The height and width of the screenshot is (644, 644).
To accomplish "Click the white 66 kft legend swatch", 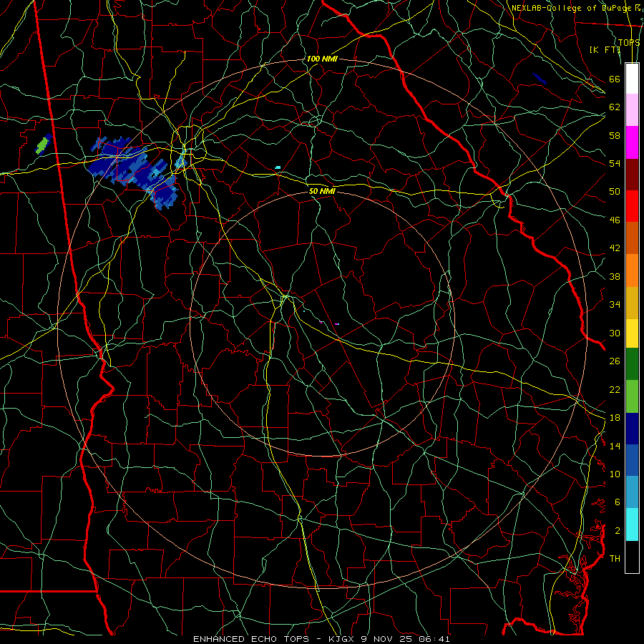I will click(x=632, y=79).
